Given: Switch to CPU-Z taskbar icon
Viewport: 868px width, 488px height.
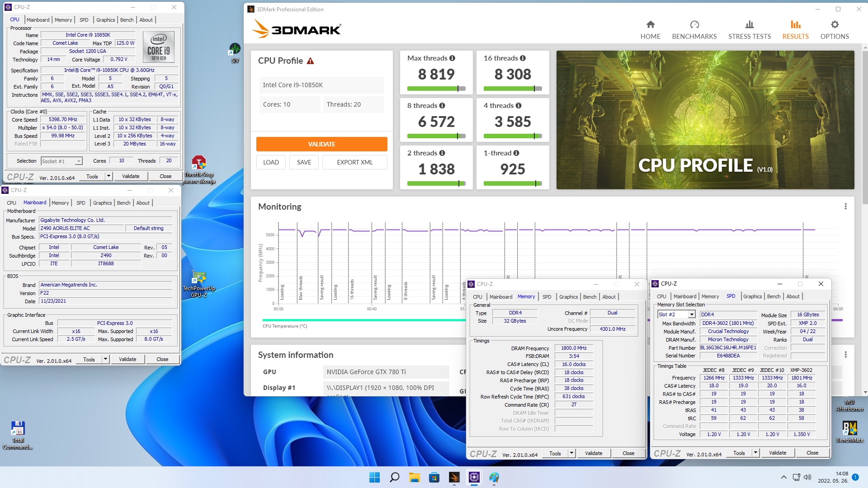Looking at the screenshot, I should (474, 477).
